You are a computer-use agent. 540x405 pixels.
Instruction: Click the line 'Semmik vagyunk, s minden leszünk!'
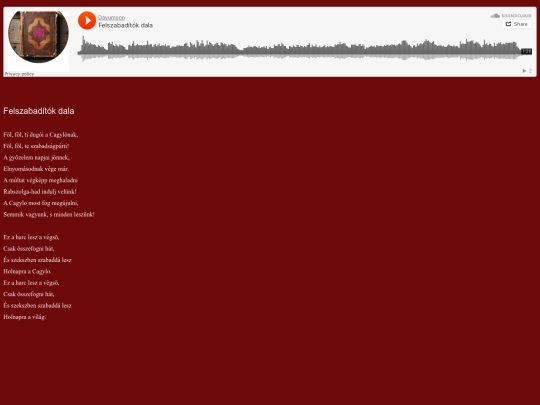click(x=49, y=214)
